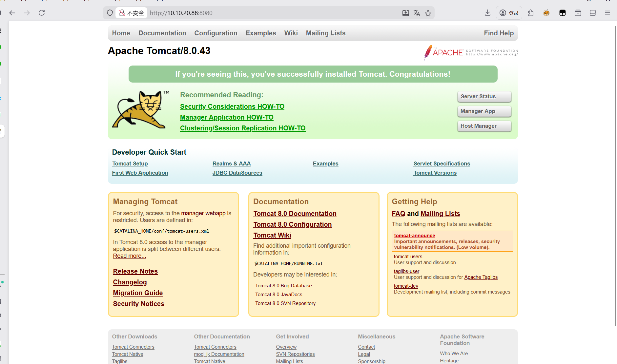
Task: Open Security Considerations HOW-TO link
Action: pyautogui.click(x=232, y=106)
